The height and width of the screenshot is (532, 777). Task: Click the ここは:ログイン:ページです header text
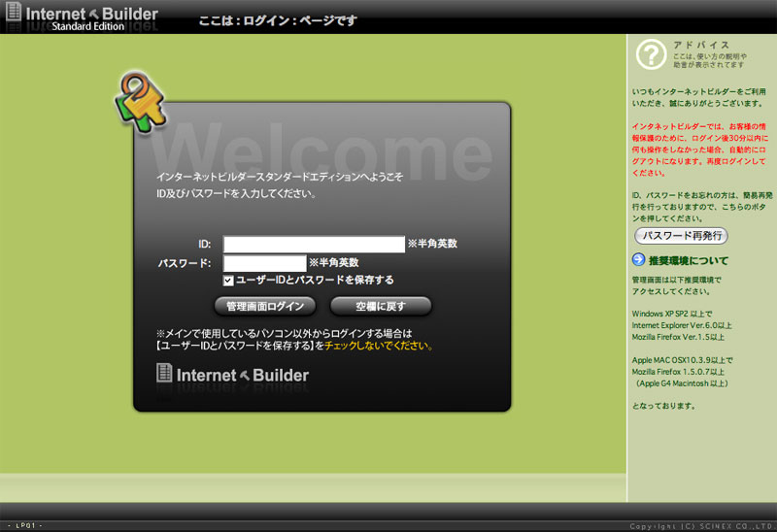[x=278, y=20]
